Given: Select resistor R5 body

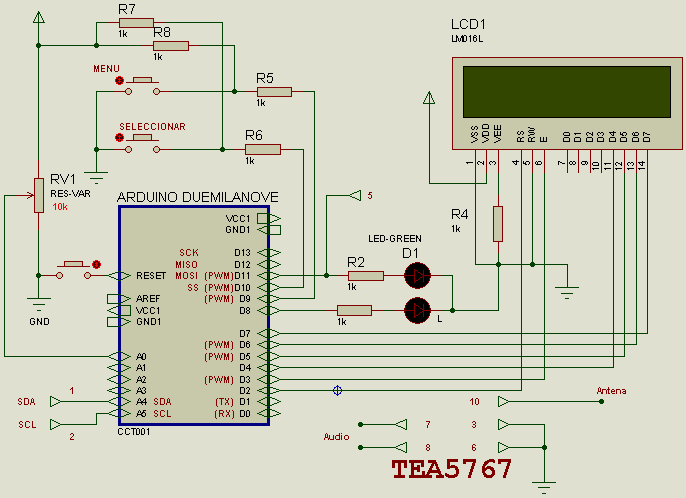Looking at the screenshot, I should [274, 92].
